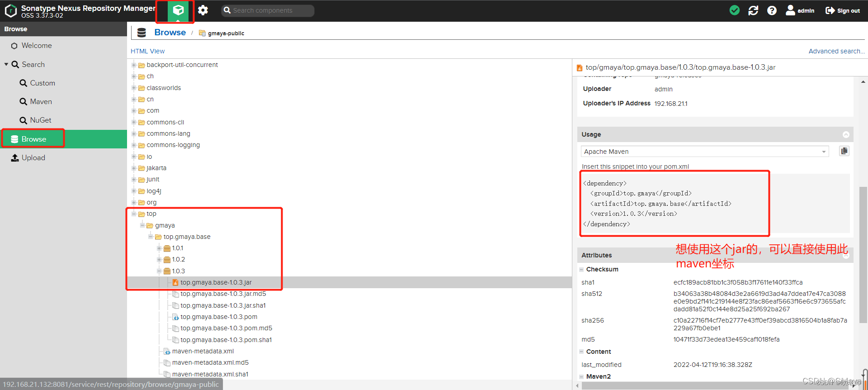This screenshot has width=868, height=390.
Task: Click the database icon beside Browse heading
Action: coord(142,33)
